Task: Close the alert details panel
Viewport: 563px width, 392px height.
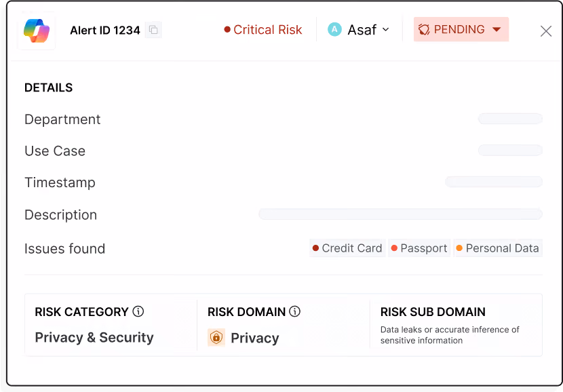Action: pyautogui.click(x=546, y=31)
